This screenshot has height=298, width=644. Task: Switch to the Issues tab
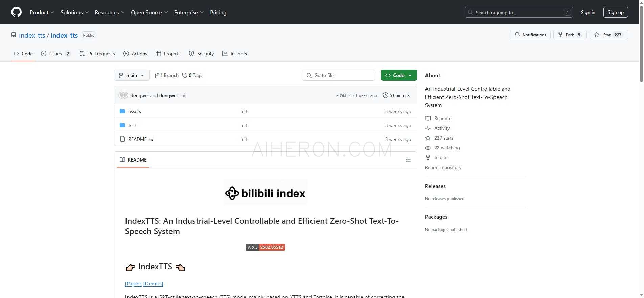[56, 54]
